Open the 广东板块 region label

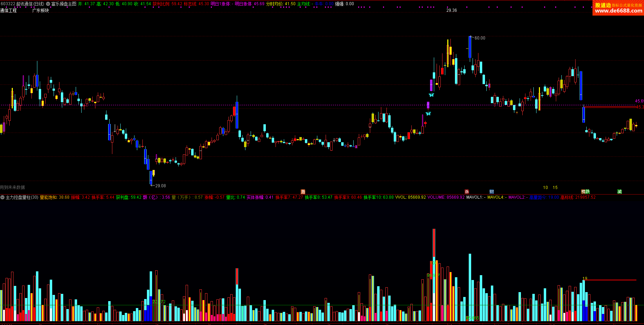coord(40,11)
